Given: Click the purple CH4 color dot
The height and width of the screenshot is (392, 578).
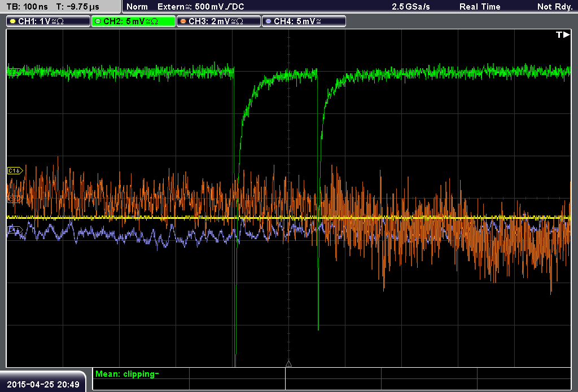Looking at the screenshot, I should coord(268,21).
